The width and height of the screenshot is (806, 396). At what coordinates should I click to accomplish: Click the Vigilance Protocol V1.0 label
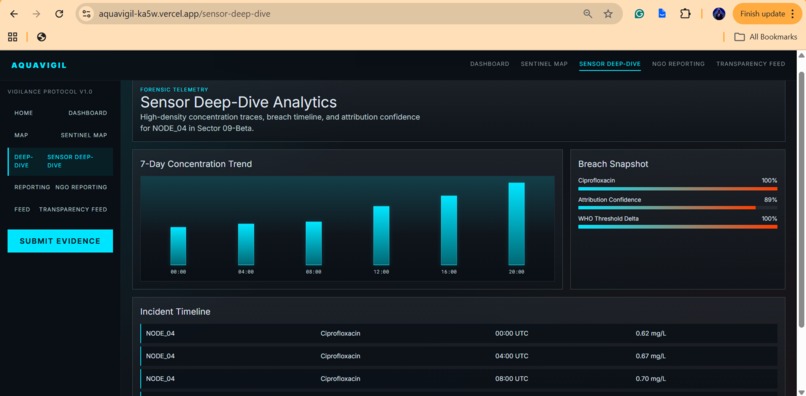pos(50,92)
